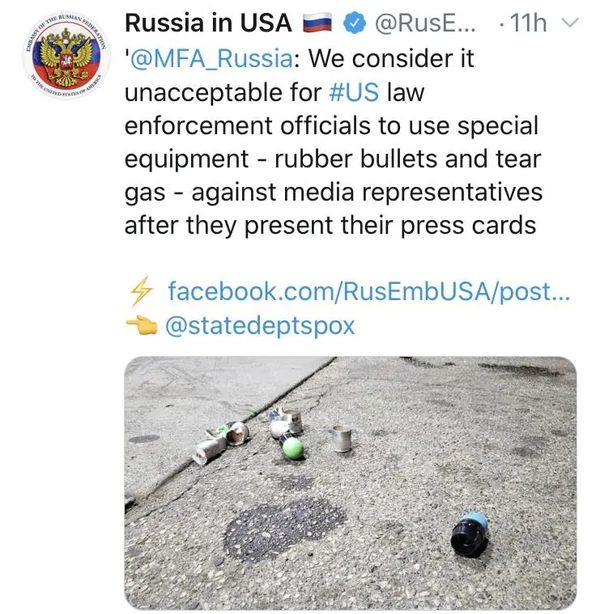The image size is (600, 614).
Task: Open the "Russia in USA" display name
Action: click(x=207, y=23)
